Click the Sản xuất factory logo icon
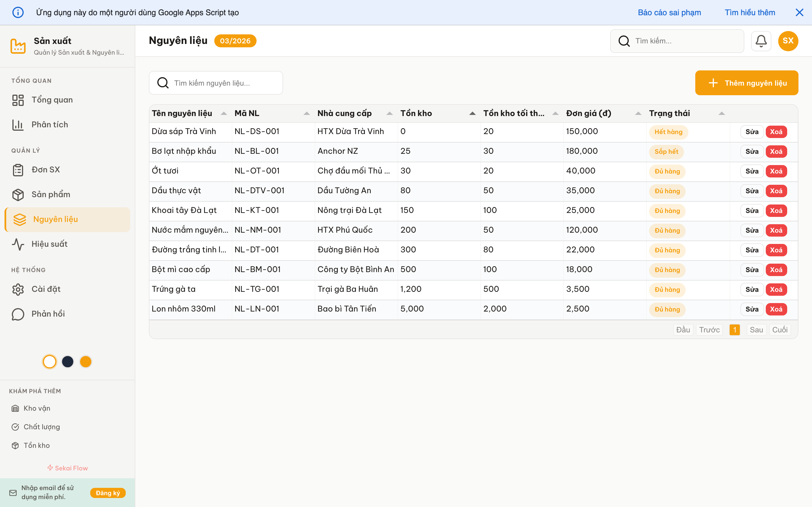The height and width of the screenshot is (507, 812). pos(18,46)
